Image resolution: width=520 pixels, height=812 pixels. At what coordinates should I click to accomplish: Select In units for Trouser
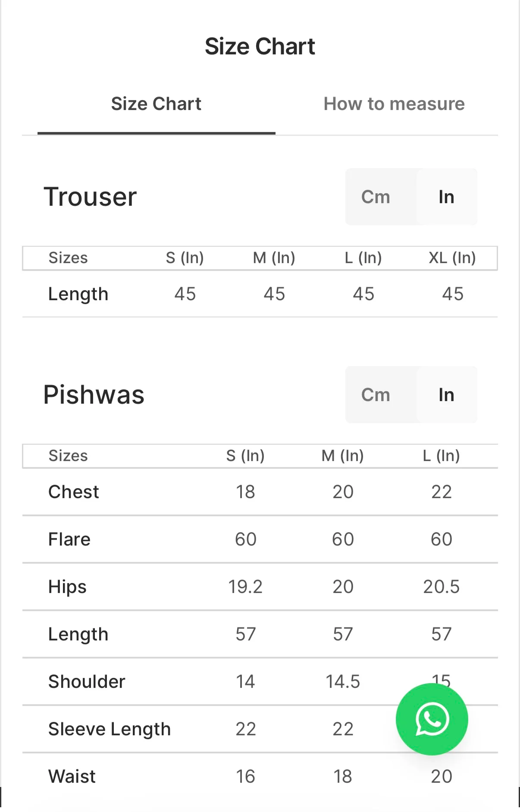coord(446,197)
